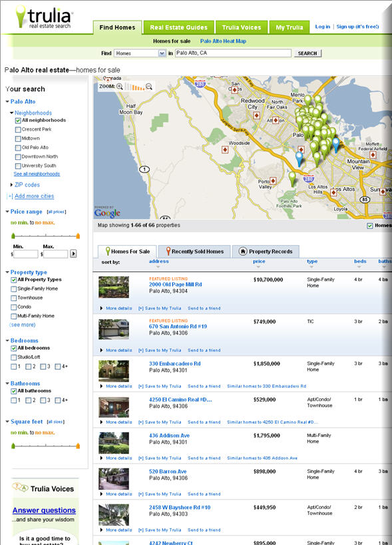Collapse the Price range section

pyautogui.click(x=7, y=211)
